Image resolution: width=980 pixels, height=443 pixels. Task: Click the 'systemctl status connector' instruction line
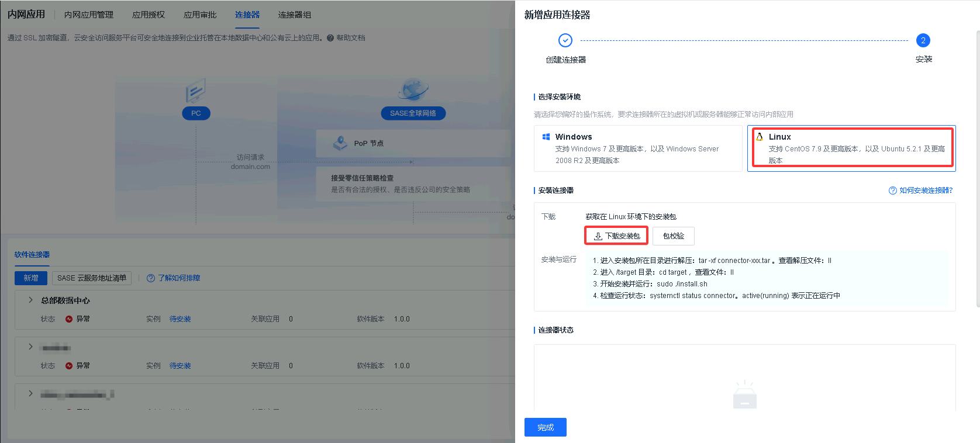click(x=716, y=296)
